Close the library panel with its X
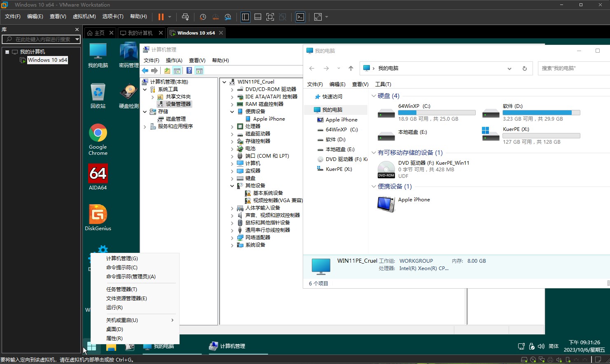This screenshot has width=610, height=364. (77, 30)
